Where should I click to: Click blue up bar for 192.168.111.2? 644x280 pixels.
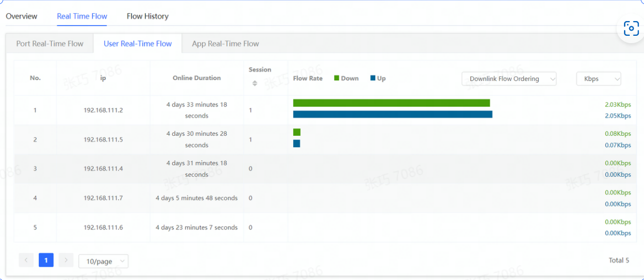pos(393,114)
